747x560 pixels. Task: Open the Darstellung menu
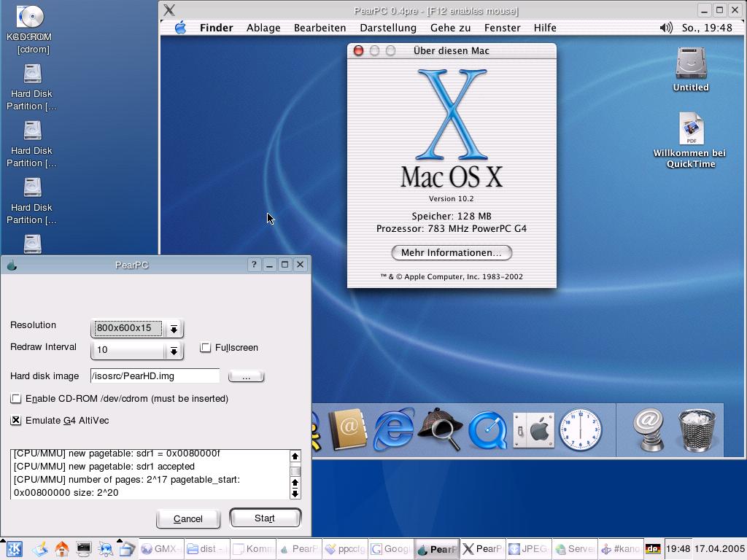388,28
